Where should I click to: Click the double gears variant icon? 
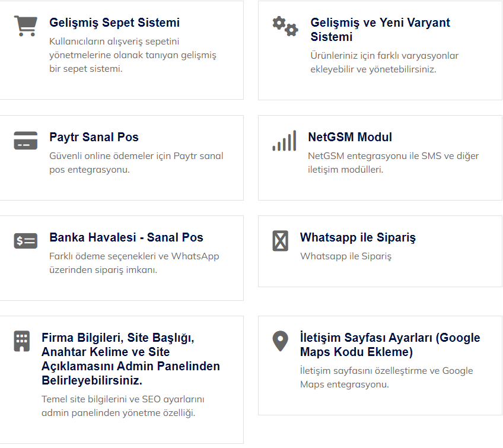(285, 26)
